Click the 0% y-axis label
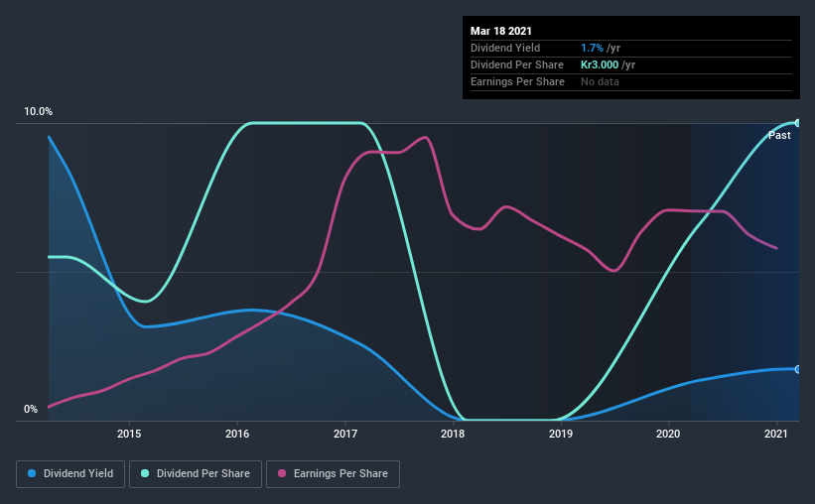 click(x=31, y=410)
